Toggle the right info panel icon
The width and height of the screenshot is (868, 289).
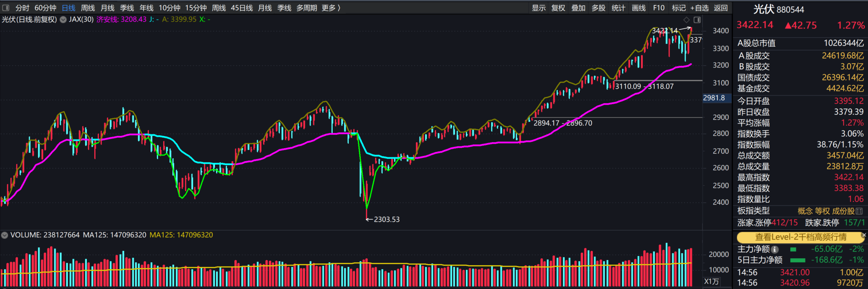tap(697, 20)
